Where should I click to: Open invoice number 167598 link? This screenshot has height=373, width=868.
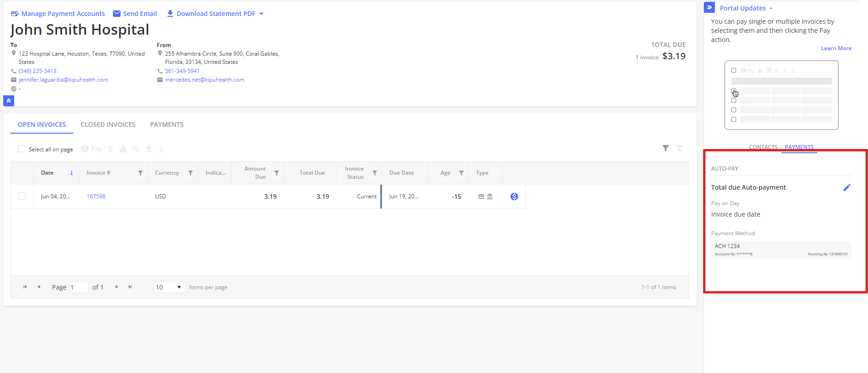(x=96, y=197)
